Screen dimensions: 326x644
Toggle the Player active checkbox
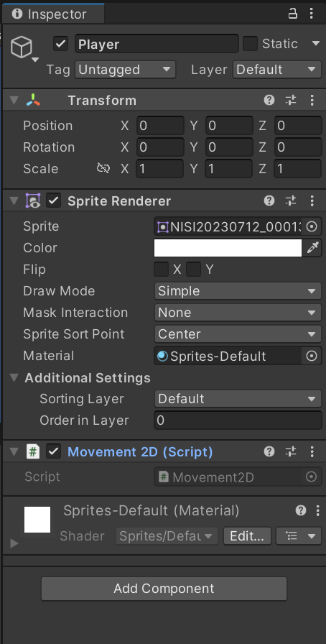tap(61, 44)
